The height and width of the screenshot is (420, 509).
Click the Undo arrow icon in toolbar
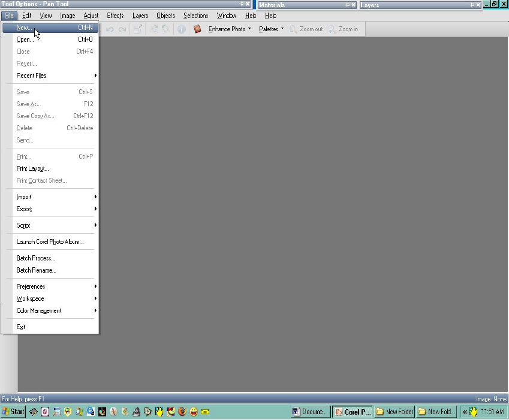[110, 29]
